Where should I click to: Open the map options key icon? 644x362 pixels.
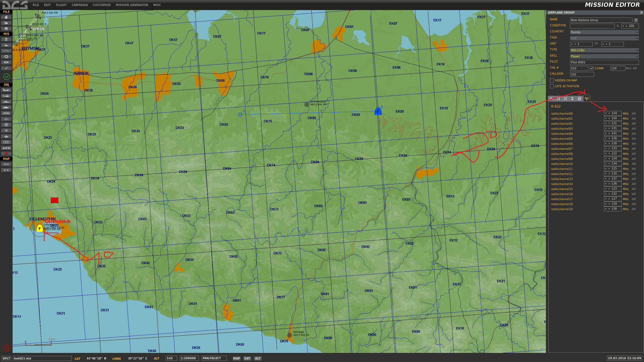point(6,164)
